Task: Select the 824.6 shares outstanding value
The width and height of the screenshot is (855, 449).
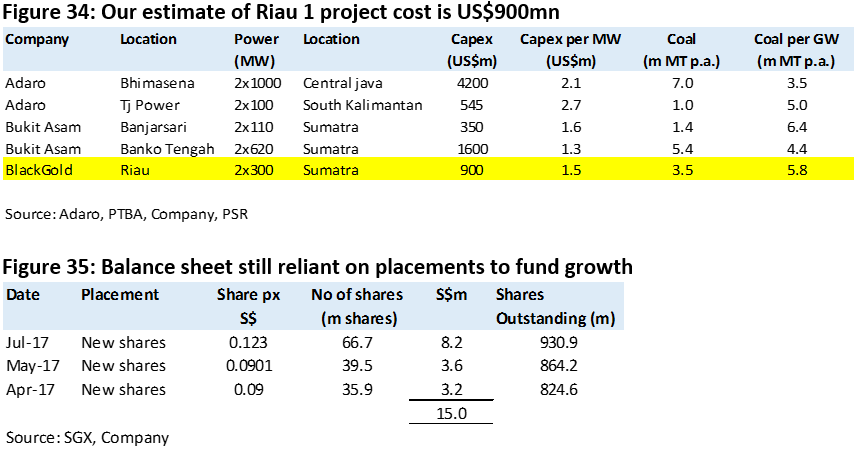Action: [x=558, y=390]
